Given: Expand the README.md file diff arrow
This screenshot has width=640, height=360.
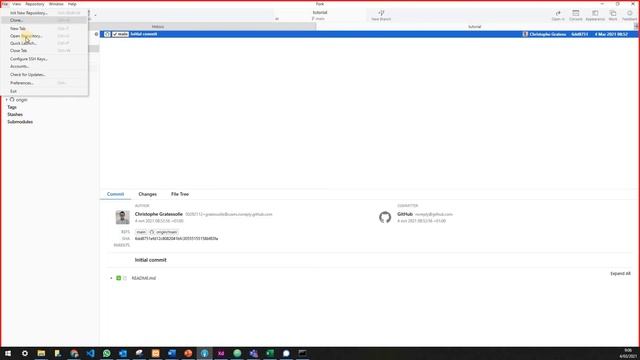Looking at the screenshot, I should click(x=111, y=278).
